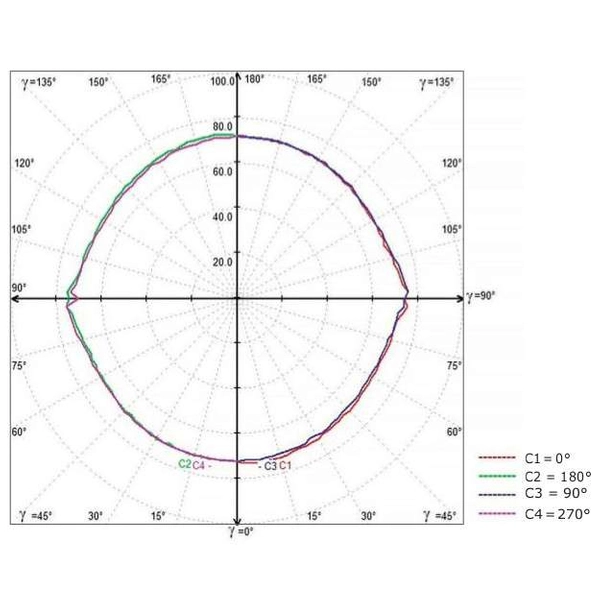The image size is (600, 600).
Task: Click the magenta C4 legend line swatch
Action: [498, 513]
